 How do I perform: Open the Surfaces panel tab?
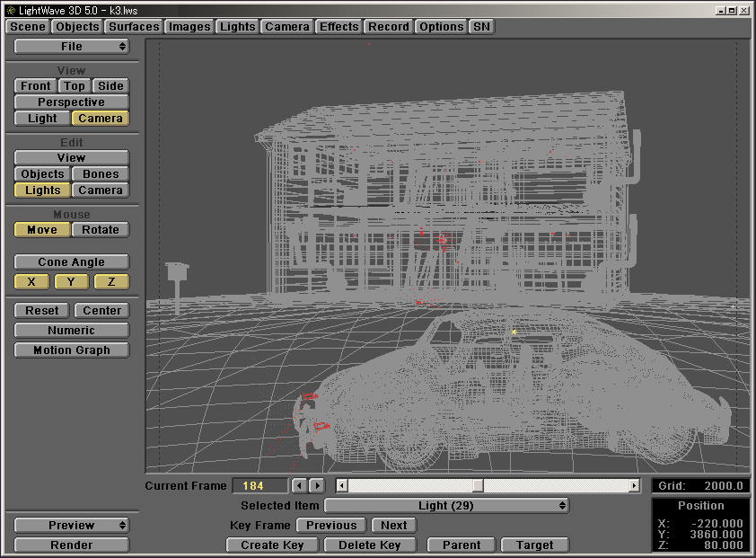pyautogui.click(x=134, y=27)
